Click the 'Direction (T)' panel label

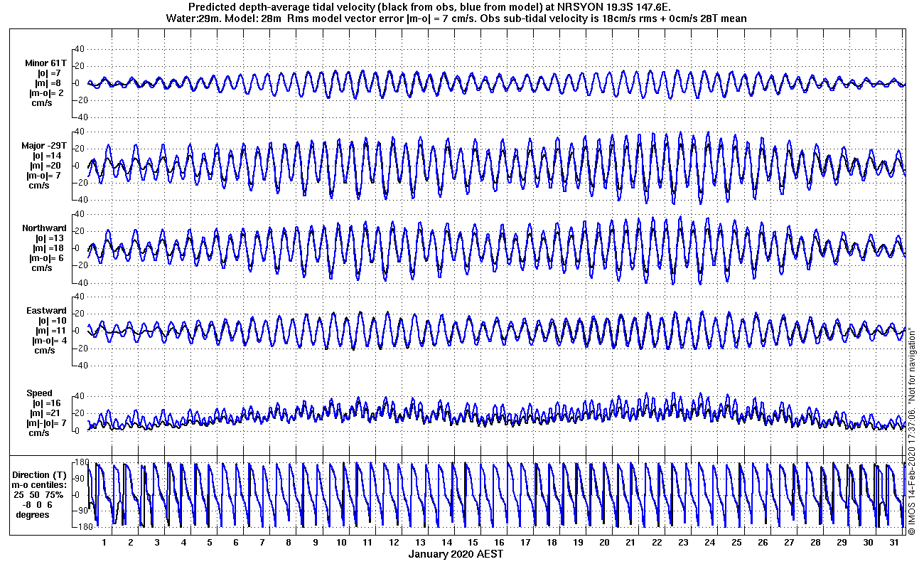tap(41, 474)
